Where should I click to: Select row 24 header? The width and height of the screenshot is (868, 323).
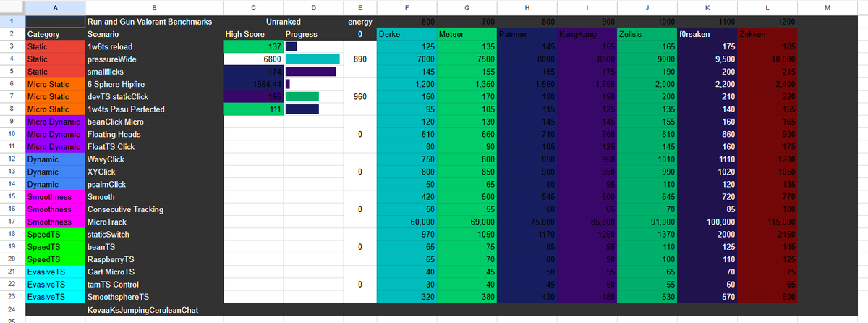pos(12,310)
